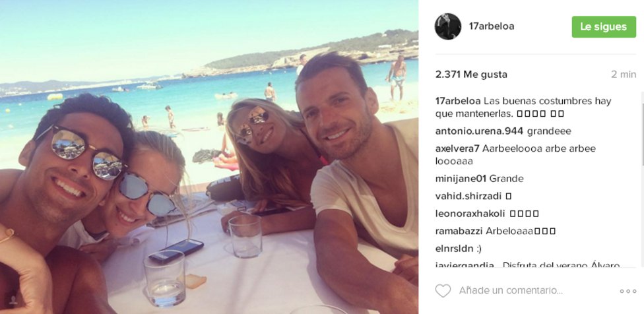644x314 pixels.
Task: Click the 2 min timestamp
Action: [624, 75]
